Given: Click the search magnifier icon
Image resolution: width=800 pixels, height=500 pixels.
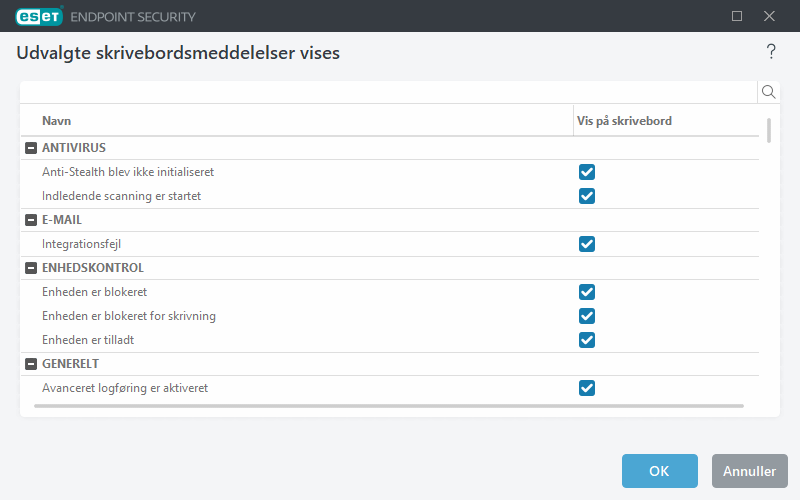Looking at the screenshot, I should point(769,92).
